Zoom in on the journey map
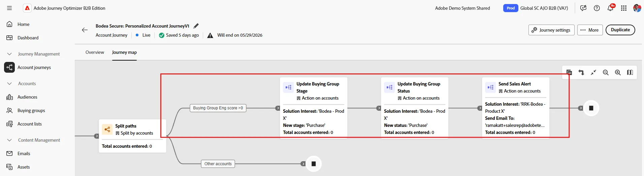 (x=618, y=72)
